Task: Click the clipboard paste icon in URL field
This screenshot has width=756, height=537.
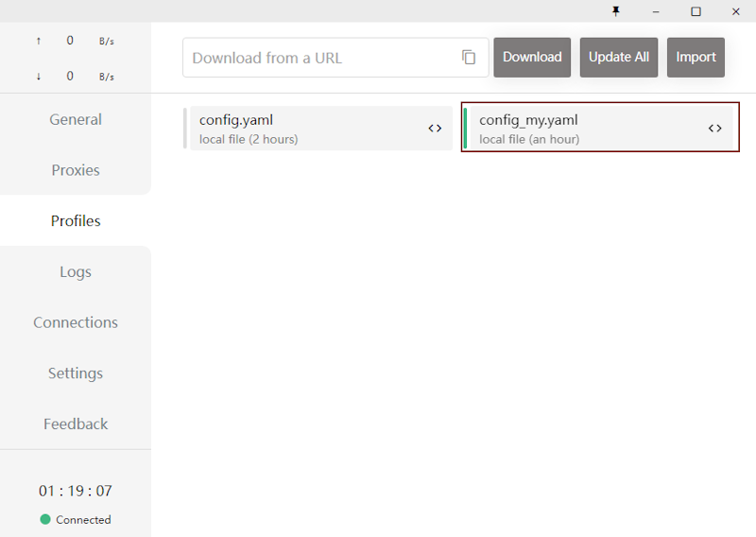Action: 469,58
